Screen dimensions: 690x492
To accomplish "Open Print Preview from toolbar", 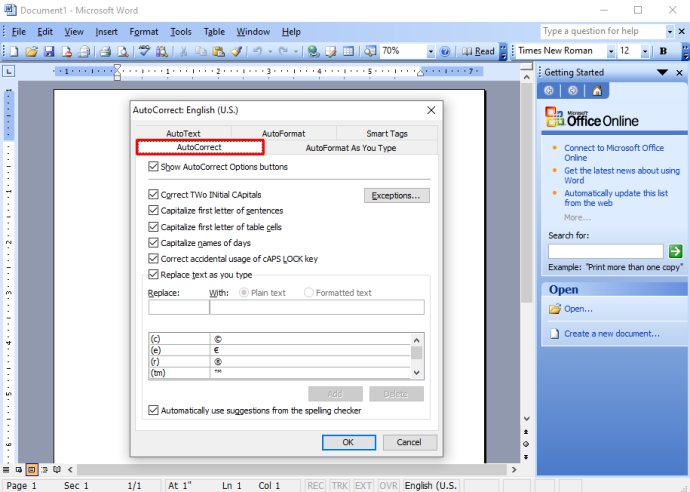I will click(123, 51).
